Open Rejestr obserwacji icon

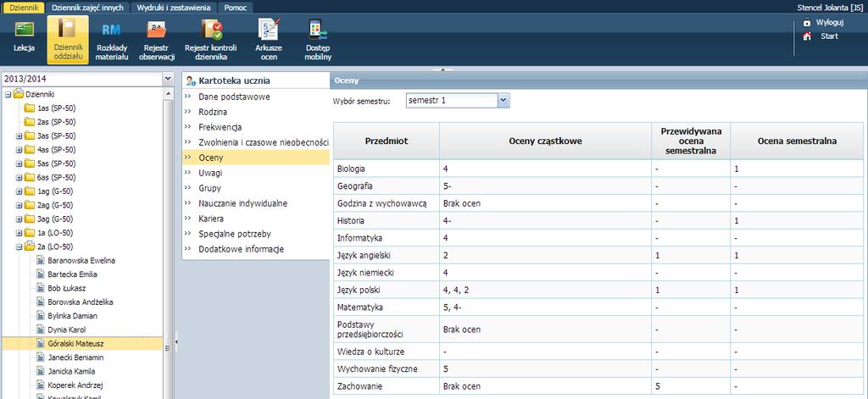coord(156,30)
